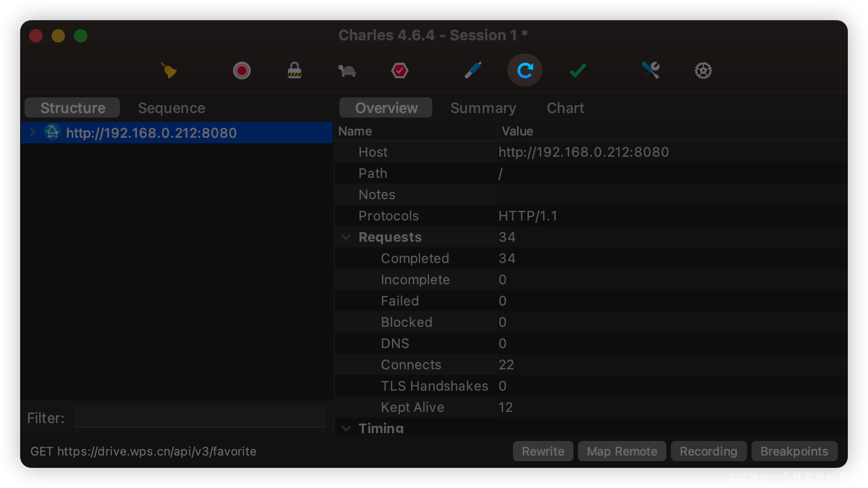Switch to the Sequence view

171,108
